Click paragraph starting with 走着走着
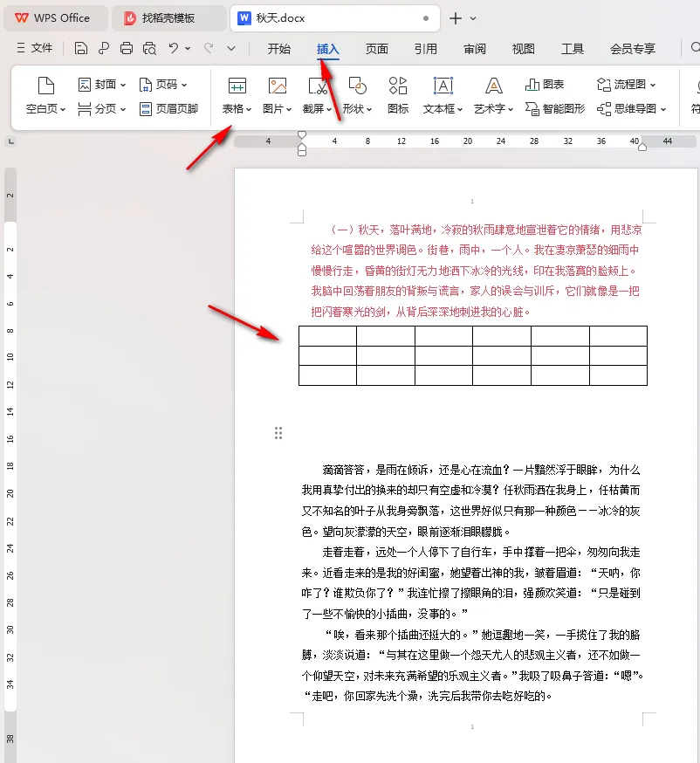The width and height of the screenshot is (700, 763). click(470, 583)
